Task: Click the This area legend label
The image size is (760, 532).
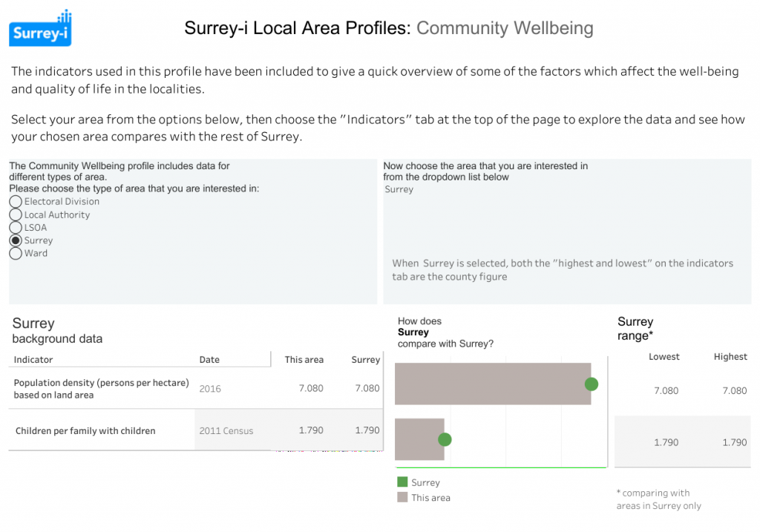Action: 431,498
